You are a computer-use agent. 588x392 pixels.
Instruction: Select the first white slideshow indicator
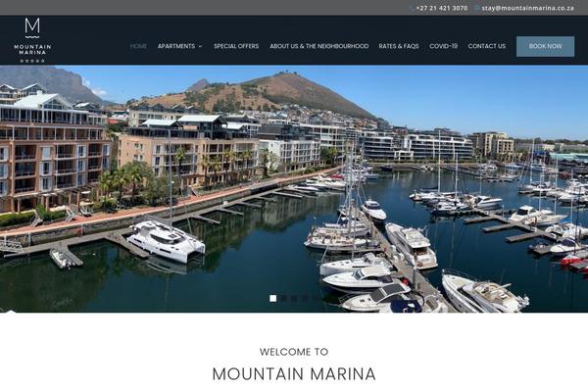[x=273, y=298]
